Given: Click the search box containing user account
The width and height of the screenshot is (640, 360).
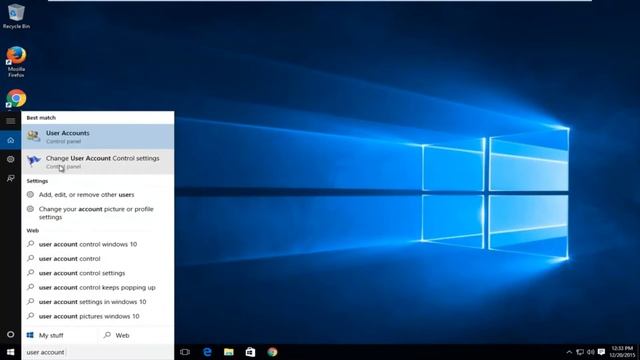Looking at the screenshot, I should pyautogui.click(x=98, y=352).
